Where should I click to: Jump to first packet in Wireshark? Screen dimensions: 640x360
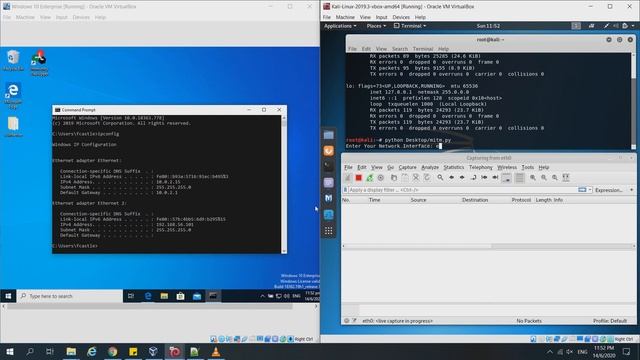point(484,178)
